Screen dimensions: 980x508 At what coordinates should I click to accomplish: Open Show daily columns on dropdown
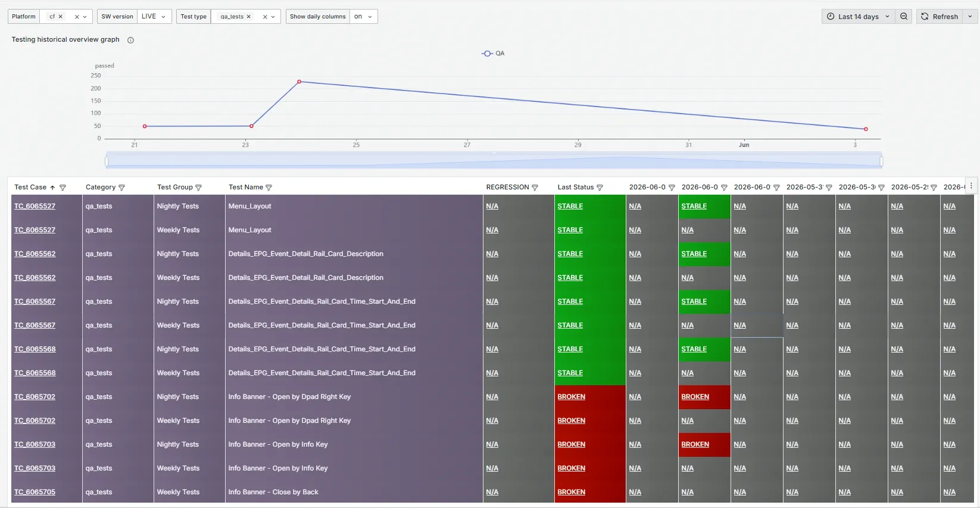point(363,17)
